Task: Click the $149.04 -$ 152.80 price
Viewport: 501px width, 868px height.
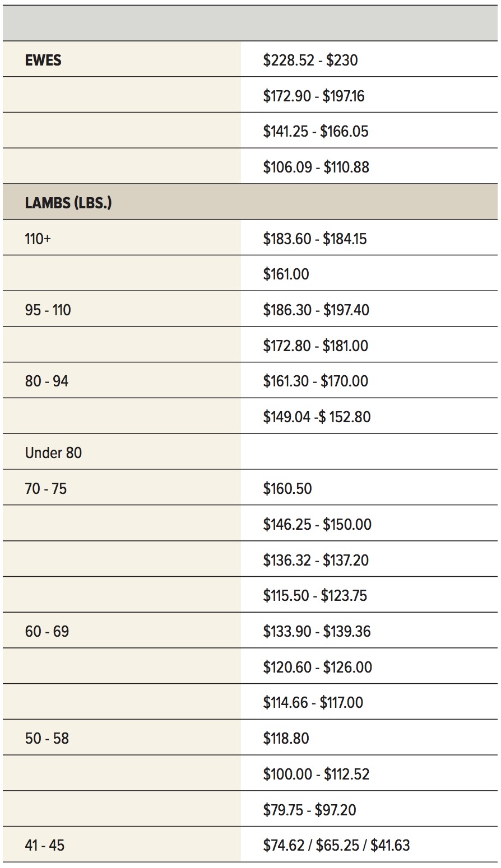Action: point(317,417)
